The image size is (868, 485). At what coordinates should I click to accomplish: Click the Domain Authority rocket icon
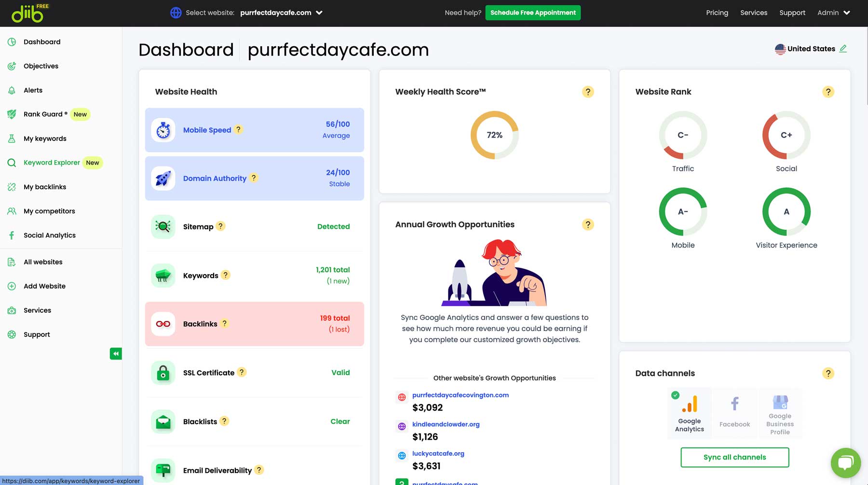point(163,178)
